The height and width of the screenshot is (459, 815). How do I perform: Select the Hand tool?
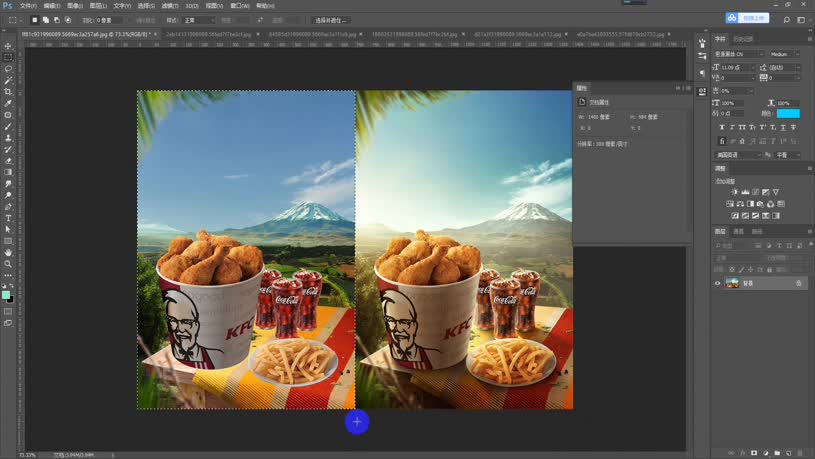tap(8, 252)
